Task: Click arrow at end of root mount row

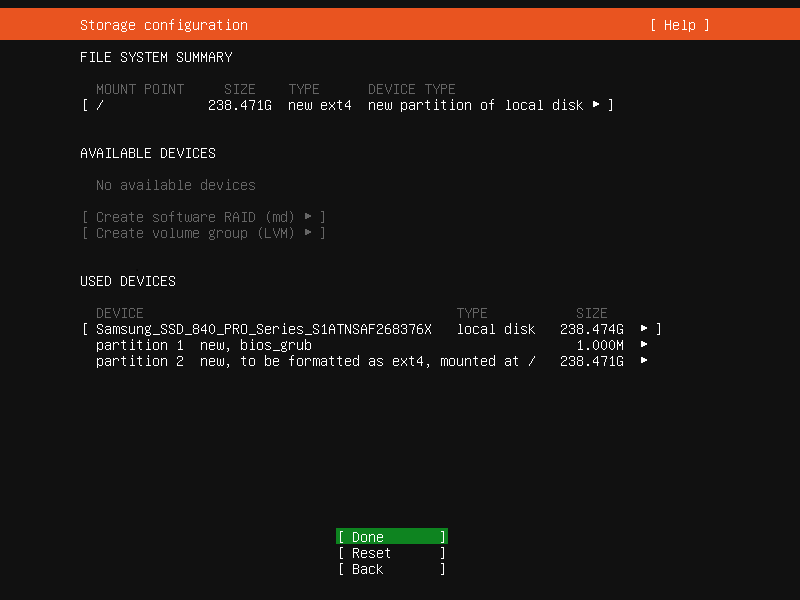Action: [596, 105]
